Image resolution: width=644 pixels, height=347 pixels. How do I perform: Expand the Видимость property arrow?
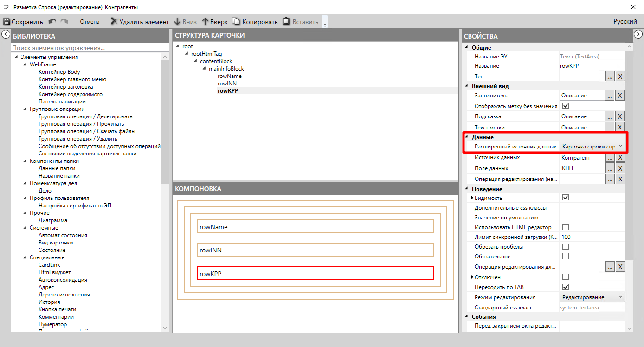tap(472, 198)
